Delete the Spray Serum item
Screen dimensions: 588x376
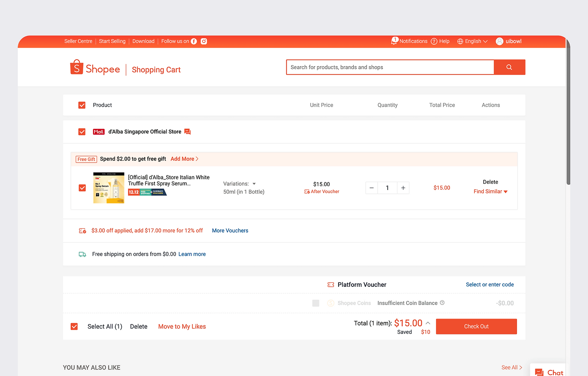pos(491,182)
